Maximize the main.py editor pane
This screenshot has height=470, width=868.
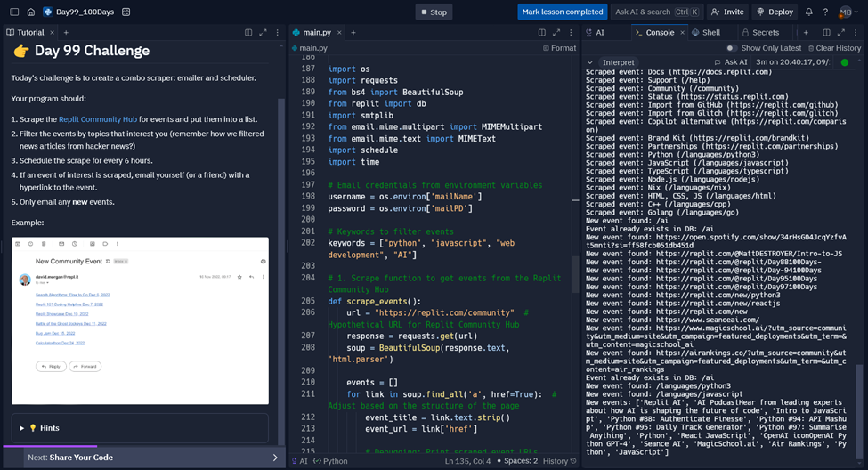coord(556,33)
